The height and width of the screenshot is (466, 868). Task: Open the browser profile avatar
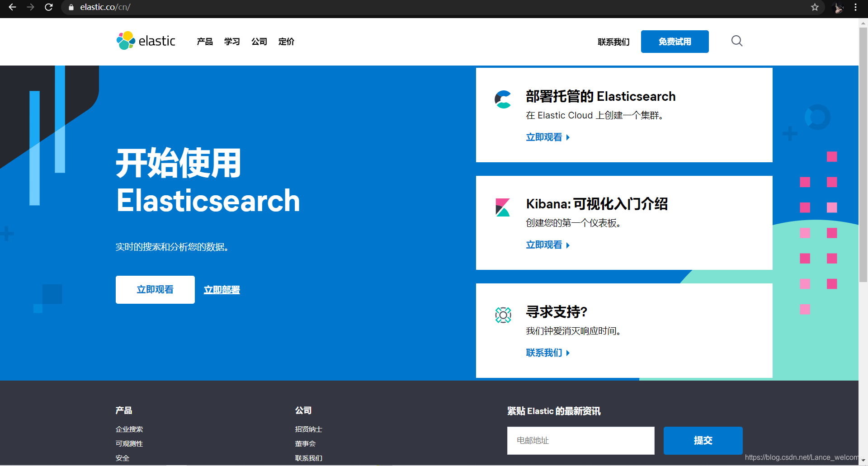point(838,7)
